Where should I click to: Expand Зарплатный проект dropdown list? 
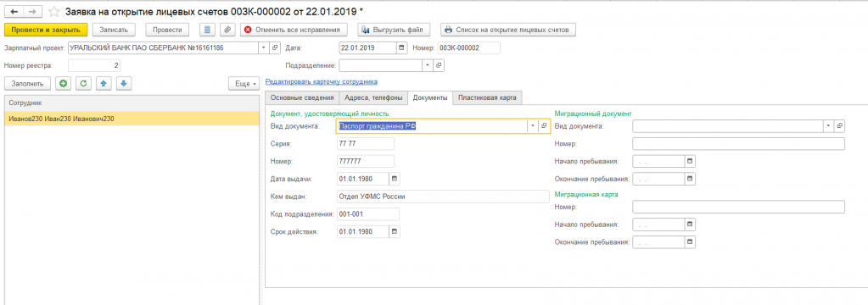264,47
